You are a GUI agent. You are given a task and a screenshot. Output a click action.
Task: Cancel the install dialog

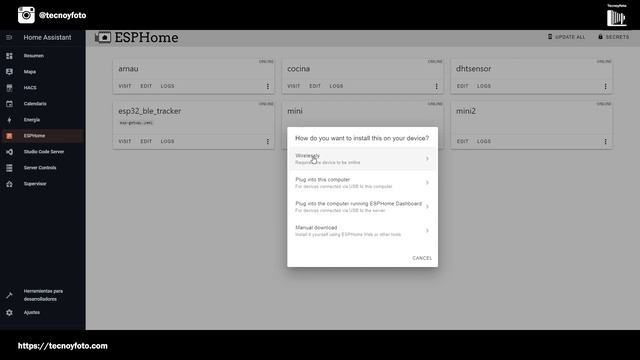[x=422, y=258]
